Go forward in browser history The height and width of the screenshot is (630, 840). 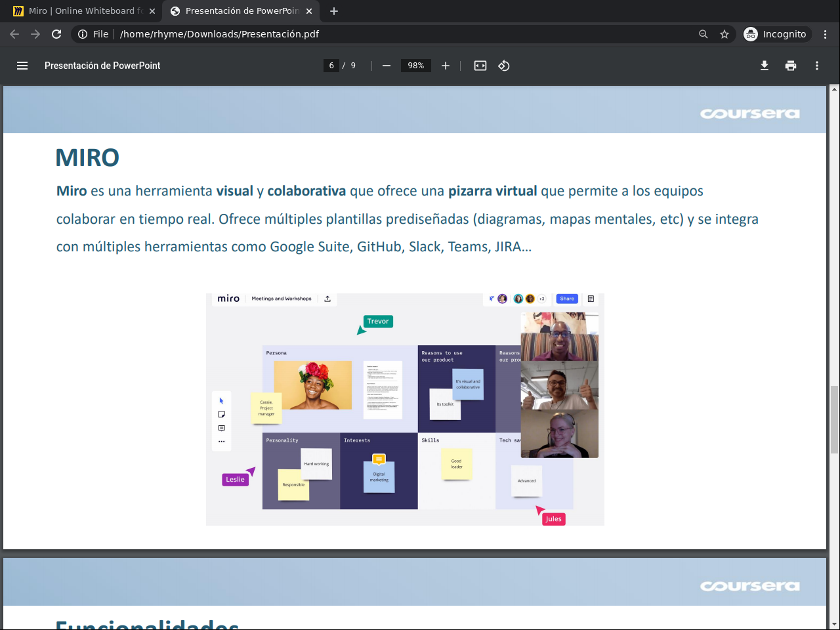click(35, 34)
